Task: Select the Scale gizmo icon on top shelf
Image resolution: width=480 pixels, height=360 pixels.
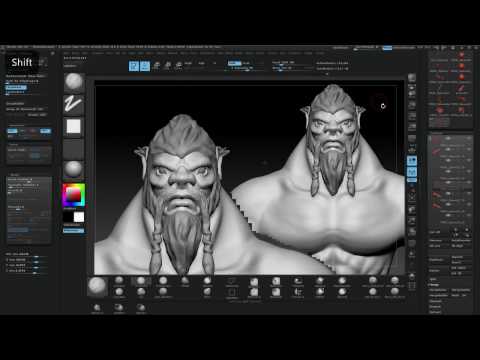Action: coord(168,66)
